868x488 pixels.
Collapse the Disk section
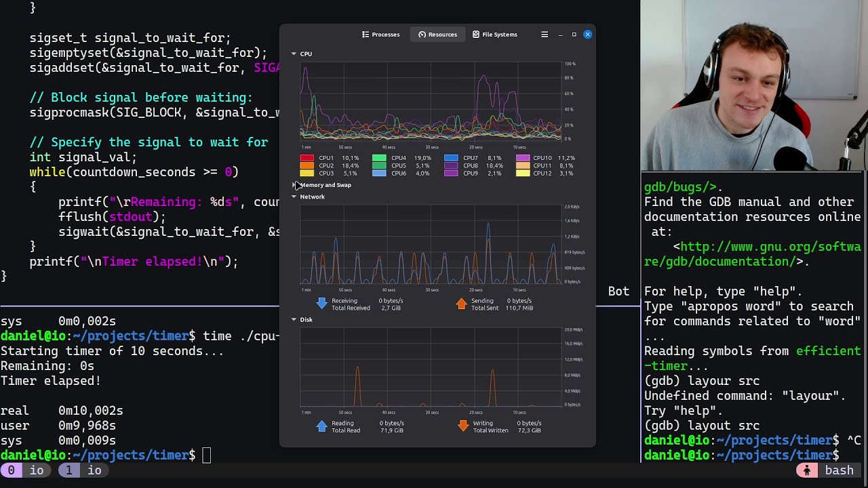(x=294, y=319)
